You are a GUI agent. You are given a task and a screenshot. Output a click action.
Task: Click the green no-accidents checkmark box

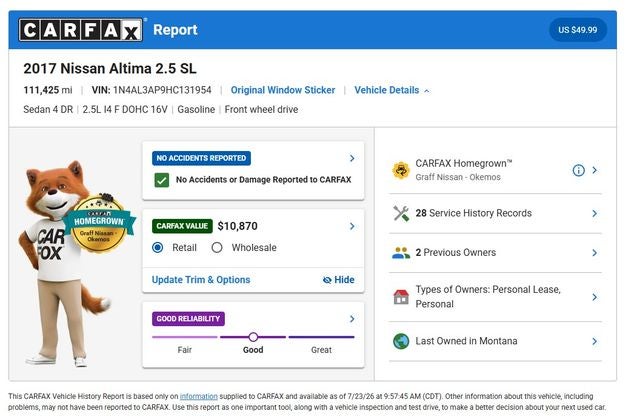point(162,180)
